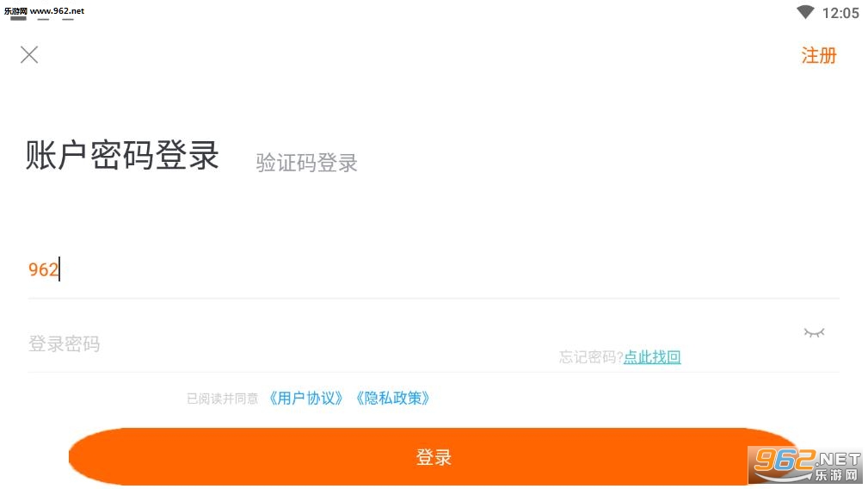Click the orange 登录 button
The height and width of the screenshot is (489, 868).
click(x=434, y=457)
